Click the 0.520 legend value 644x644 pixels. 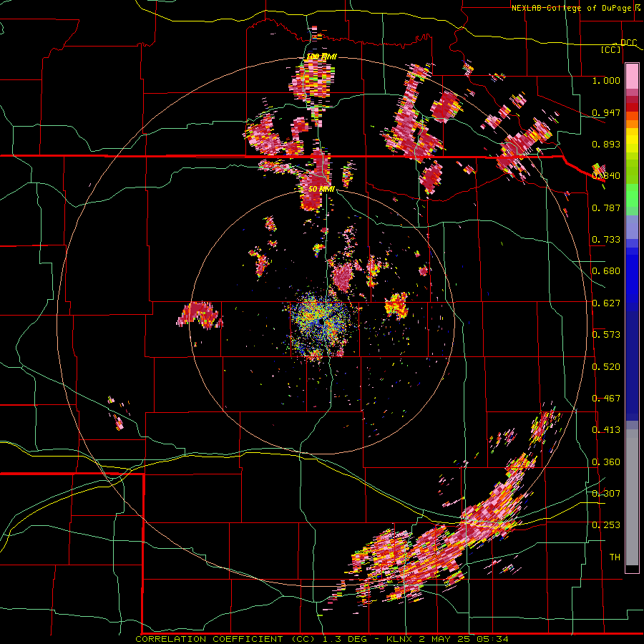click(x=606, y=367)
